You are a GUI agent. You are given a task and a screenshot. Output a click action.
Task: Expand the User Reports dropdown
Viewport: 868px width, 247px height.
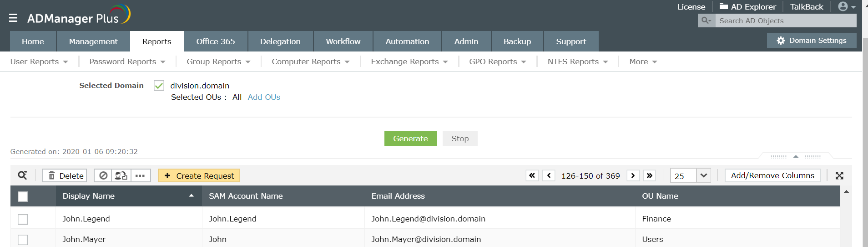pos(39,62)
